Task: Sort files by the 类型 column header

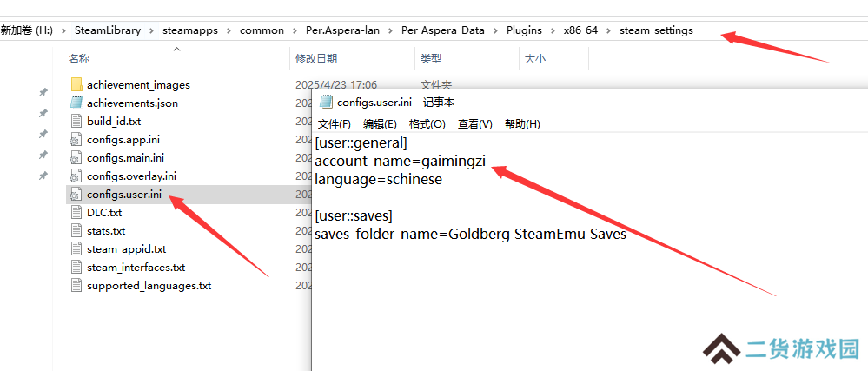Action: (431, 59)
